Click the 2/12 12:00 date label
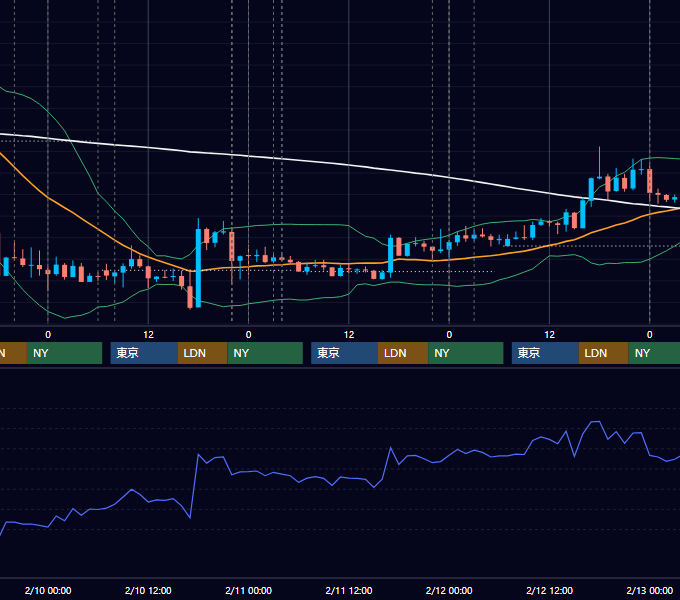 click(549, 590)
